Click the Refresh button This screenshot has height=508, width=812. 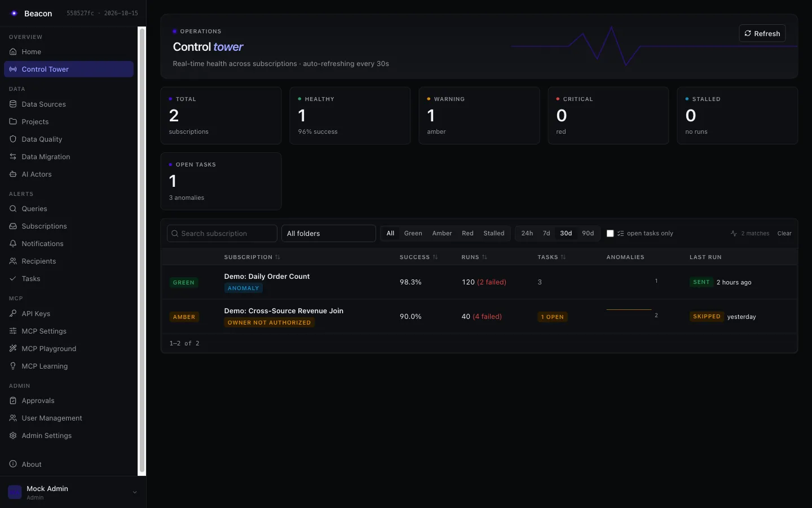click(762, 33)
